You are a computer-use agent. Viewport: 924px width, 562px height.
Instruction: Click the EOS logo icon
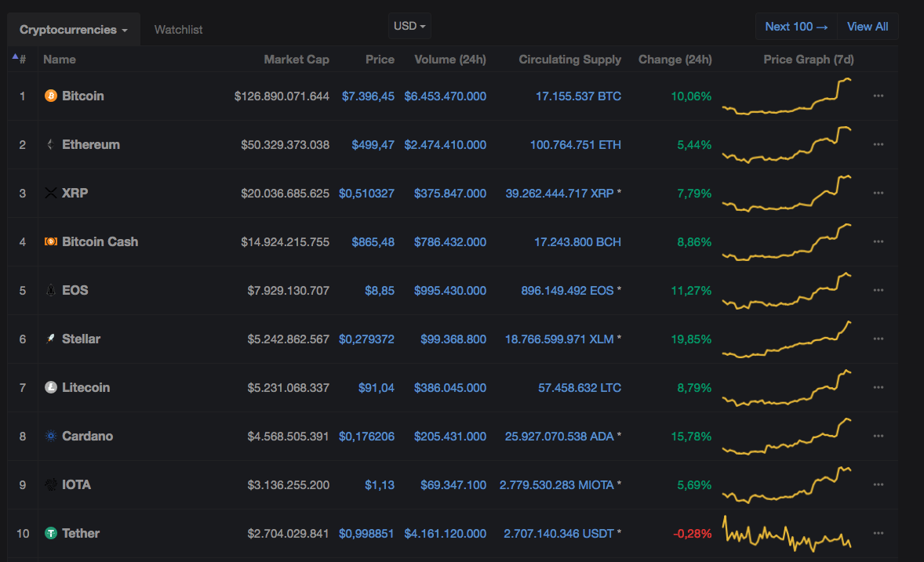pyautogui.click(x=51, y=291)
